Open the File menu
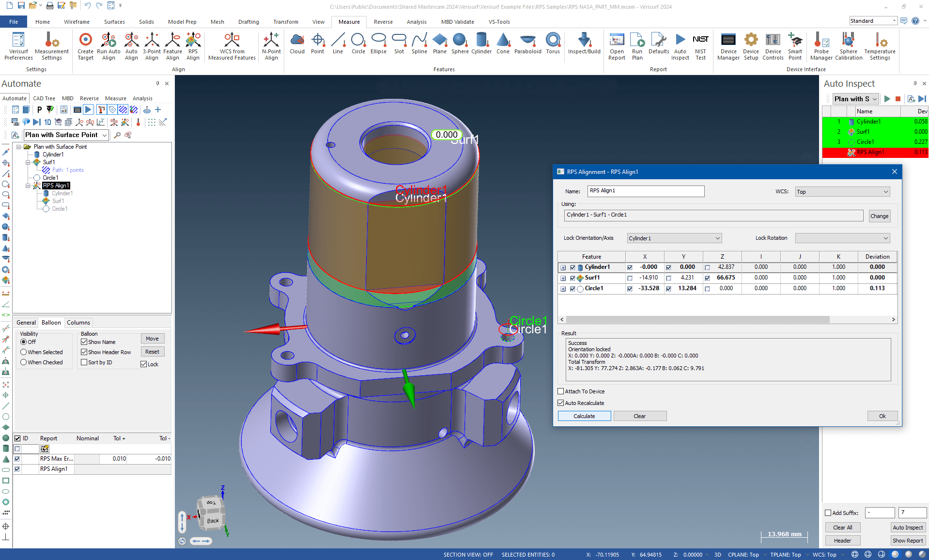This screenshot has width=929, height=560. 14,22
